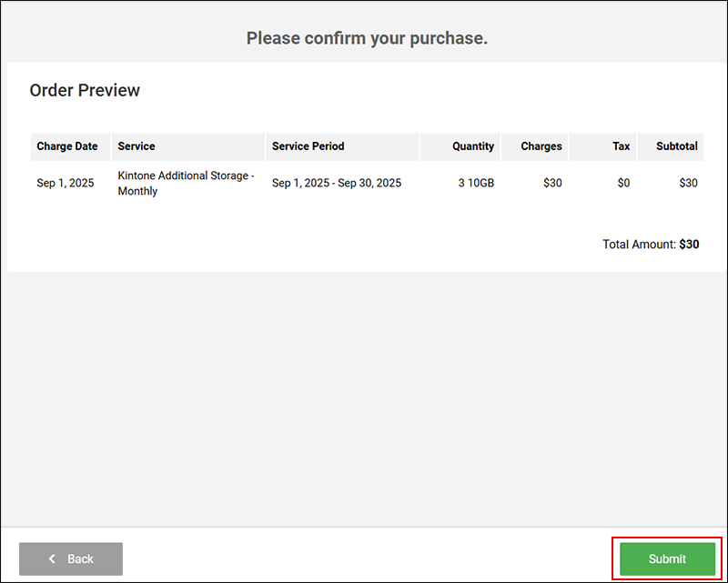
Task: Click the Total Amount $30 text
Action: 650,245
